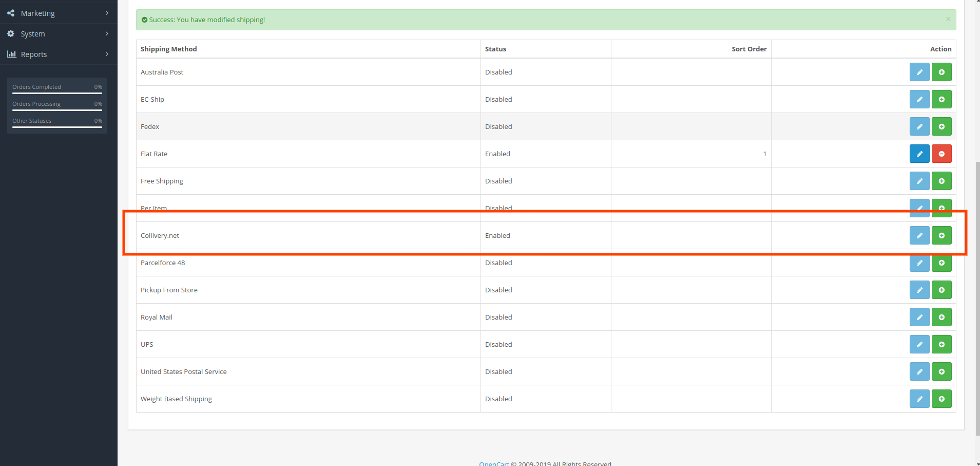Edit United States Postal Service method
Screen dimensions: 980x466
coord(919,371)
